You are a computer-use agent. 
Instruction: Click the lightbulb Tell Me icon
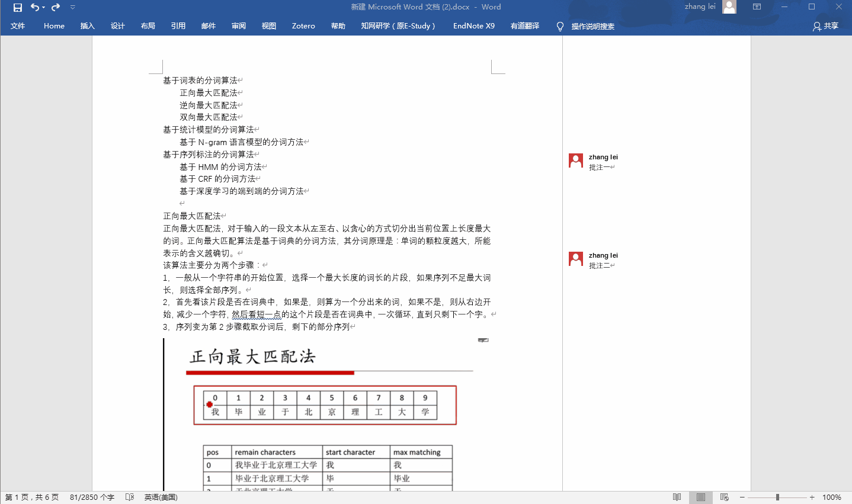[x=560, y=27]
